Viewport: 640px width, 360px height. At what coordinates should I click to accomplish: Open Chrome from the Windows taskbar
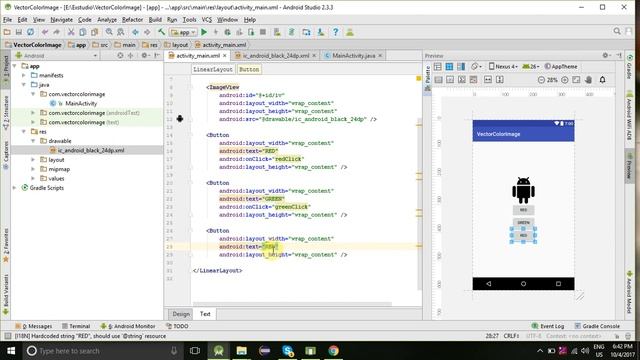333,351
